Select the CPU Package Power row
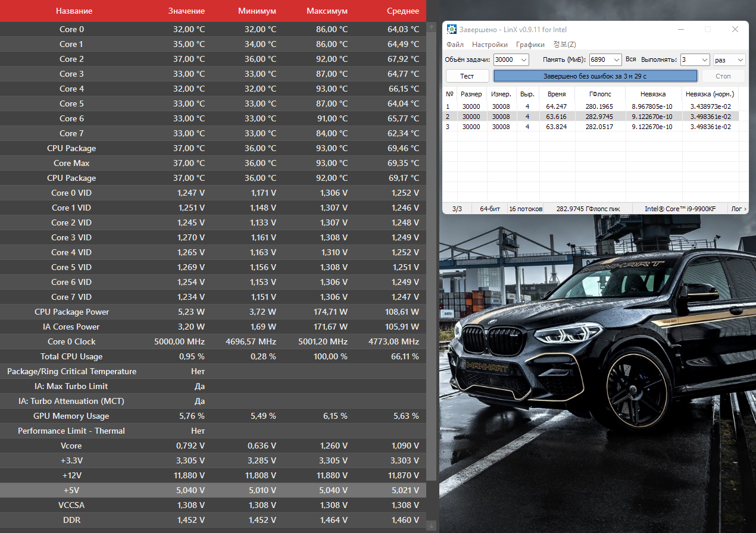 coord(213,312)
